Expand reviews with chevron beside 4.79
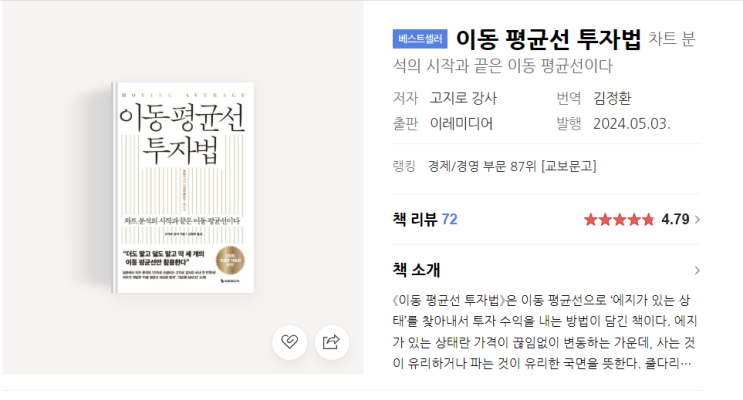The image size is (743, 400). click(697, 219)
